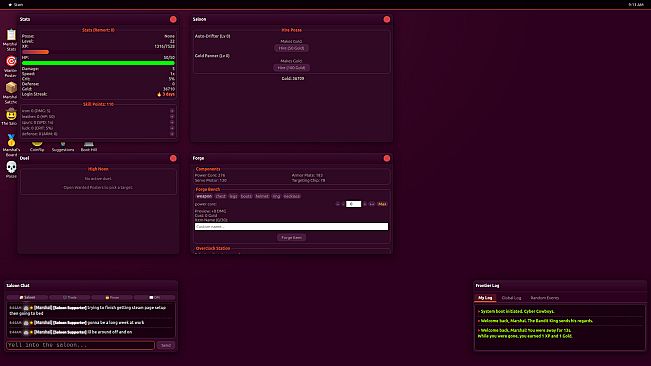Click the clock in the top bar
651x366 pixels.
click(x=636, y=5)
